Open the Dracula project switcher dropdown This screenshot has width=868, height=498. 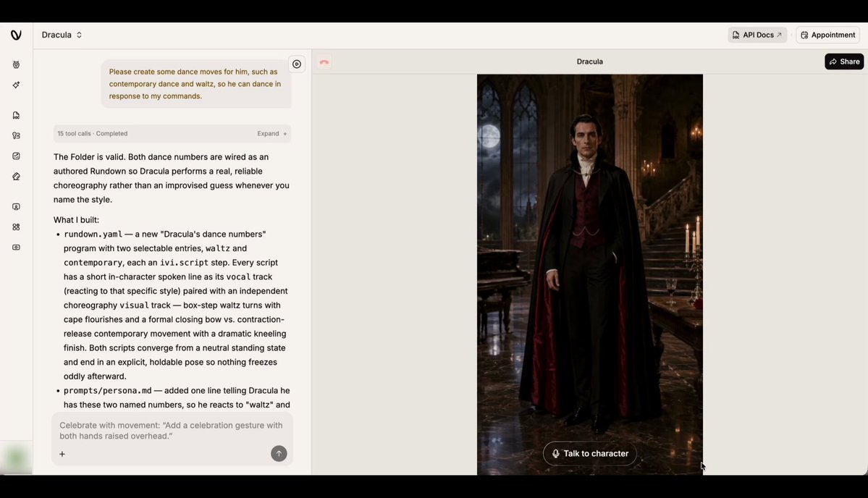point(62,35)
